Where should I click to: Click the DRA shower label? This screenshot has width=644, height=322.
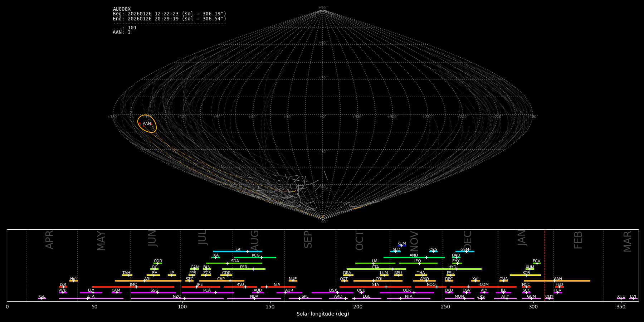pos(347,273)
